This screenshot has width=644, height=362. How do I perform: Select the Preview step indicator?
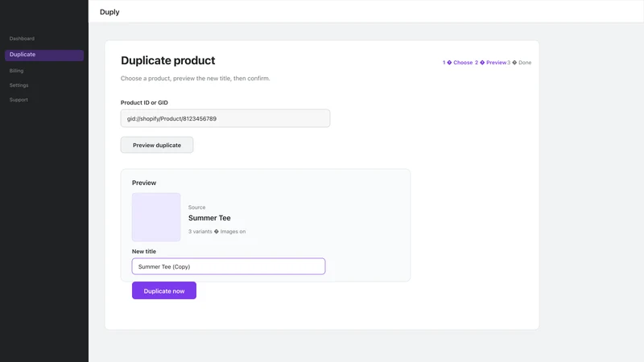point(490,63)
